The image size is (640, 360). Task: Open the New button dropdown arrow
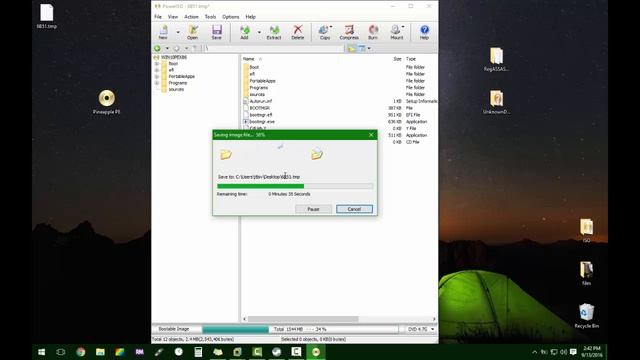tap(178, 32)
